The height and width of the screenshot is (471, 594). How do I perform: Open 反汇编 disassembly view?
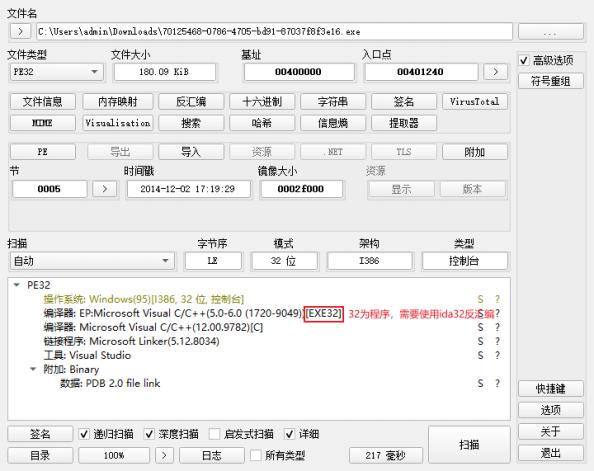click(x=191, y=102)
